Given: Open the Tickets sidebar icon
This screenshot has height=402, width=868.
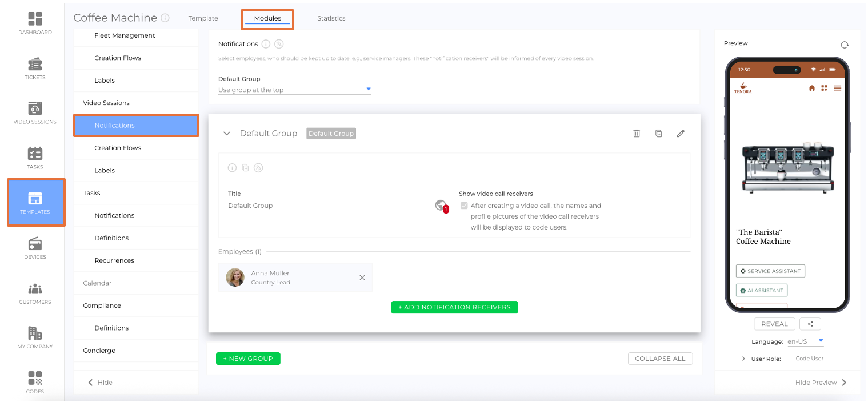Looking at the screenshot, I should pyautogui.click(x=35, y=68).
